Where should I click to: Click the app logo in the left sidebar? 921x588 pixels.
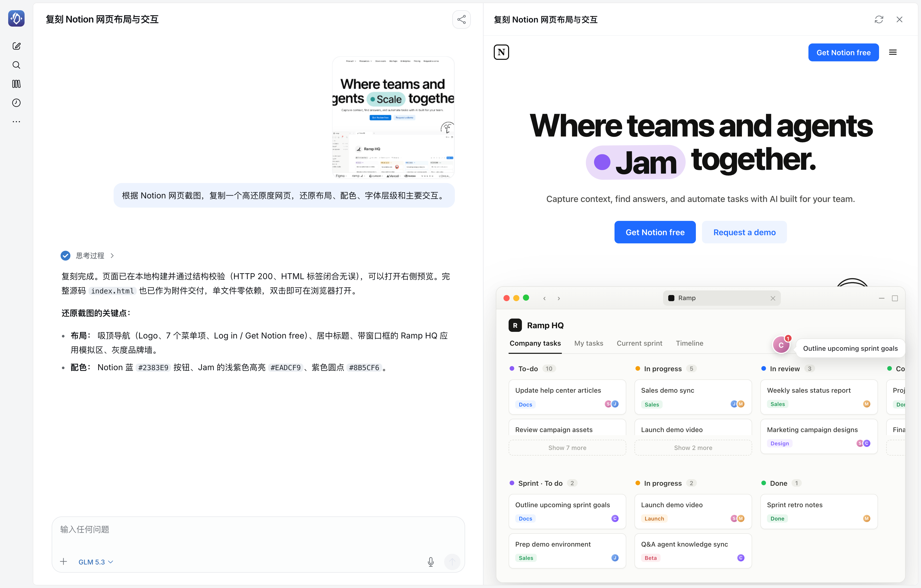[x=16, y=18]
